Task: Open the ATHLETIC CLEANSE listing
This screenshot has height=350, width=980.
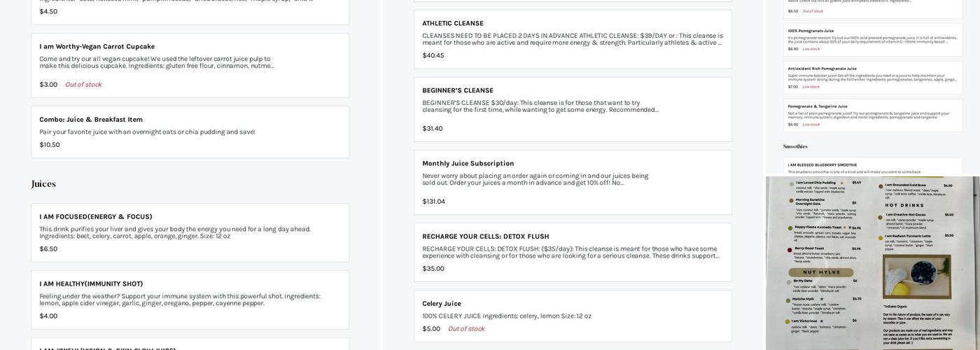Action: [x=573, y=39]
